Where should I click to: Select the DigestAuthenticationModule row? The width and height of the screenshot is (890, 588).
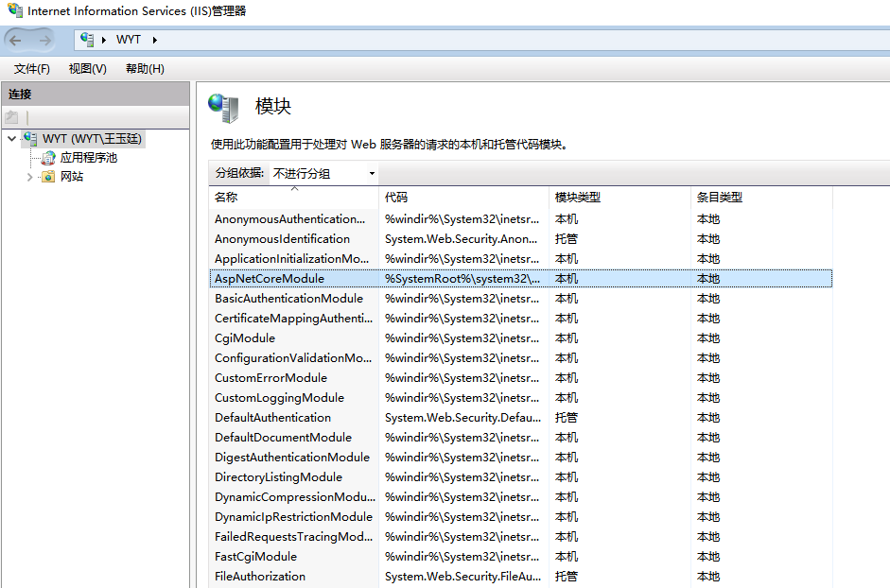click(520, 458)
